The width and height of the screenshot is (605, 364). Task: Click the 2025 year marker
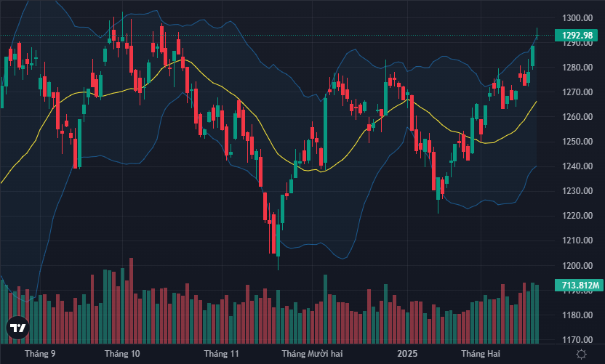click(x=406, y=354)
